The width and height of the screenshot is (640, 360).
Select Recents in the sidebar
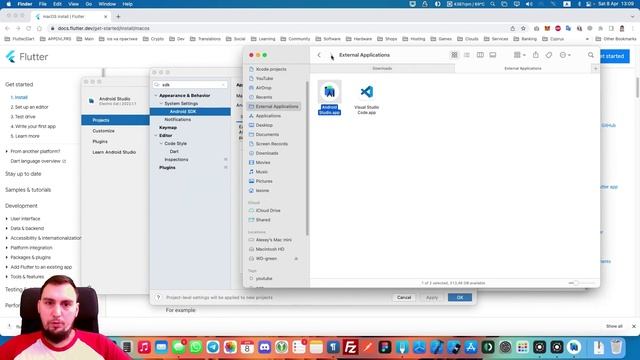[264, 97]
